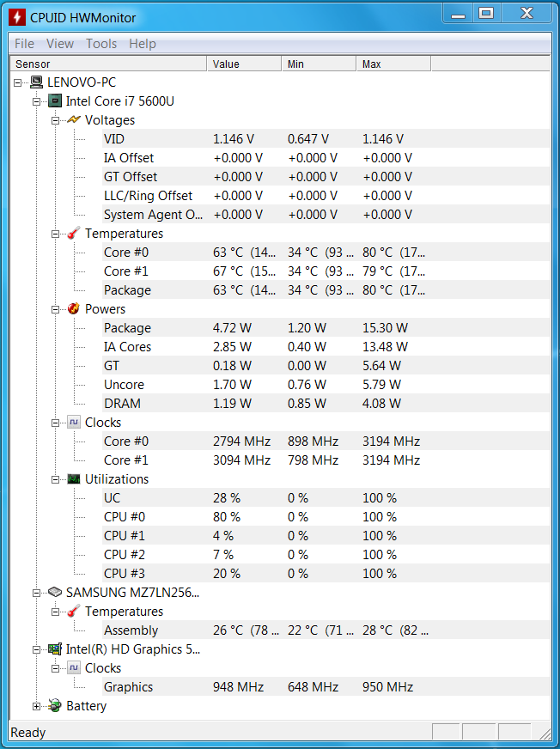Expand the Battery node
This screenshot has width=560, height=749.
(36, 706)
